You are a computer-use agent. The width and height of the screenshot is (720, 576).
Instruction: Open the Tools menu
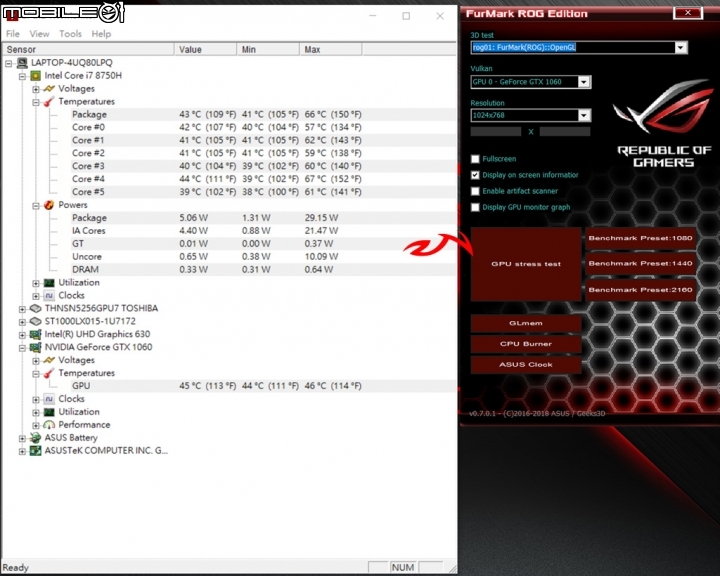pyautogui.click(x=70, y=34)
